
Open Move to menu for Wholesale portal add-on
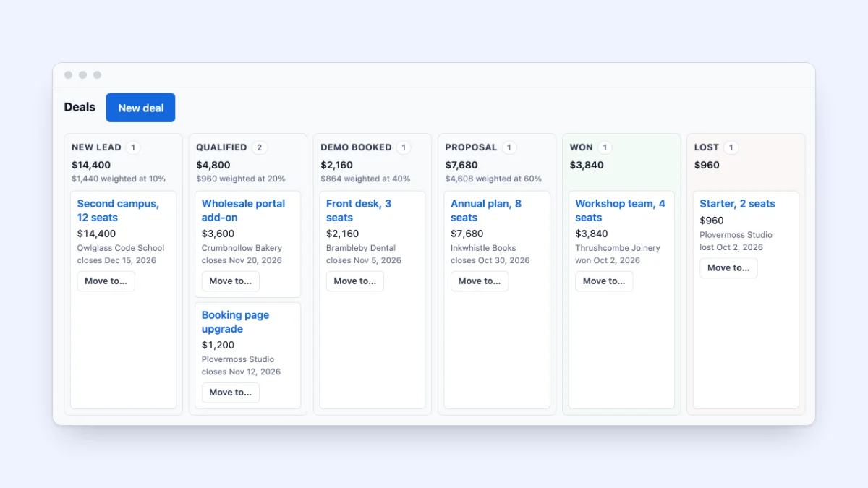coord(230,281)
